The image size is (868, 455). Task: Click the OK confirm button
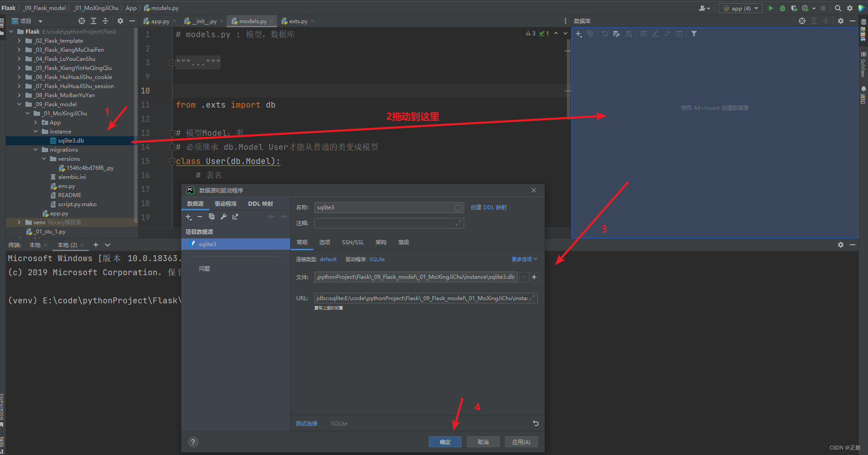coord(445,442)
